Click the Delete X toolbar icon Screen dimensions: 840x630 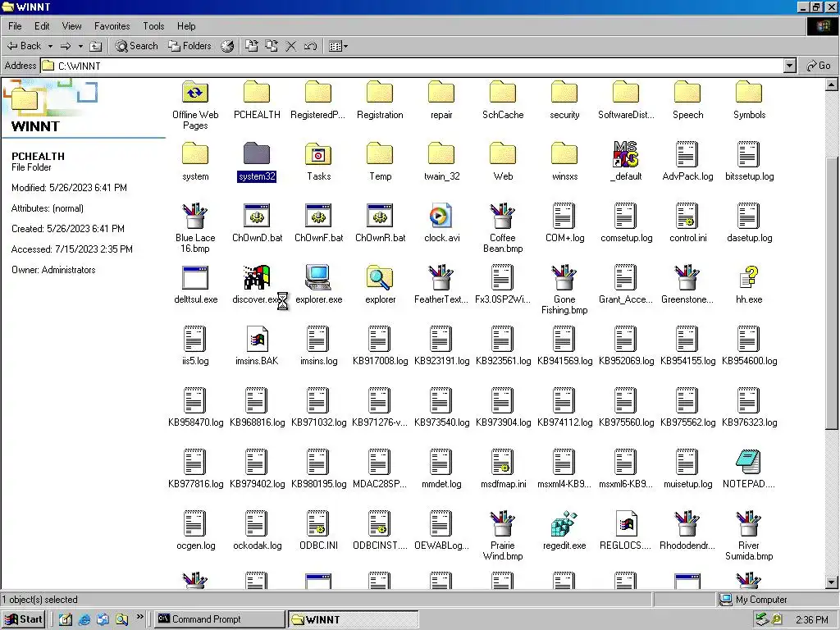[291, 46]
